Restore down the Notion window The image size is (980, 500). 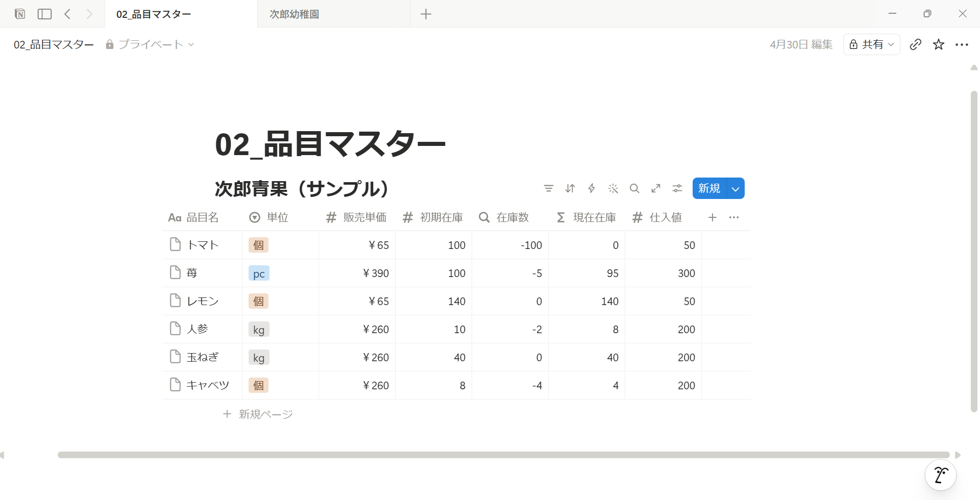(927, 14)
